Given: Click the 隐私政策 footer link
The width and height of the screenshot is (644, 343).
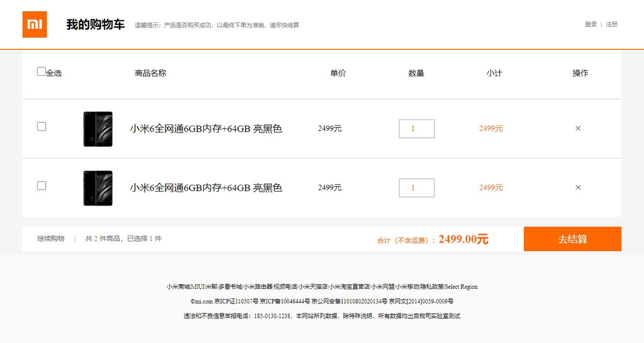Looking at the screenshot, I should pyautogui.click(x=432, y=287).
